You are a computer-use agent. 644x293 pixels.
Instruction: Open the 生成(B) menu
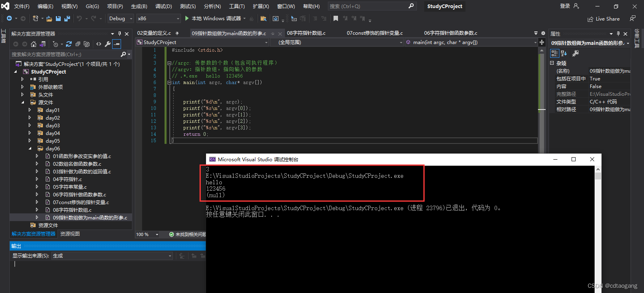139,6
